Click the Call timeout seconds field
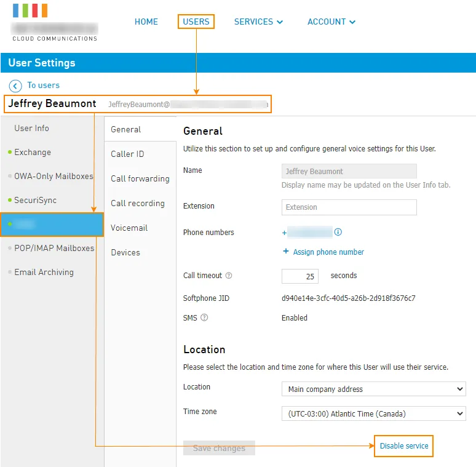The height and width of the screenshot is (467, 476). point(299,276)
